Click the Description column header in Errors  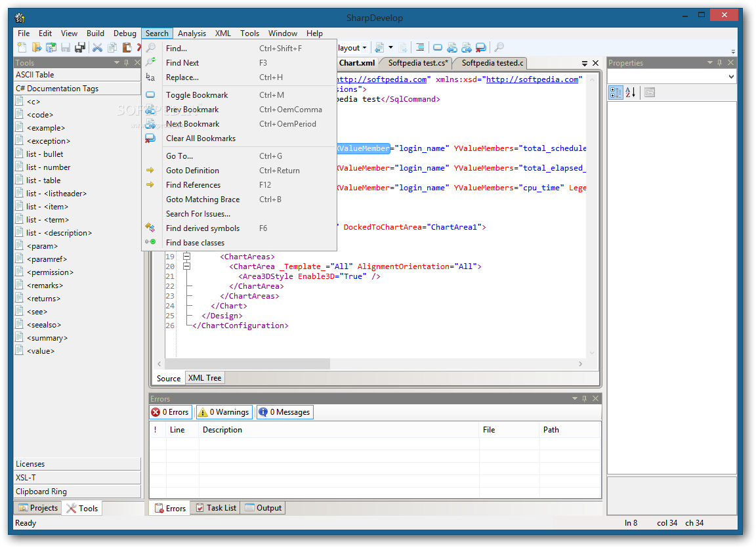339,430
